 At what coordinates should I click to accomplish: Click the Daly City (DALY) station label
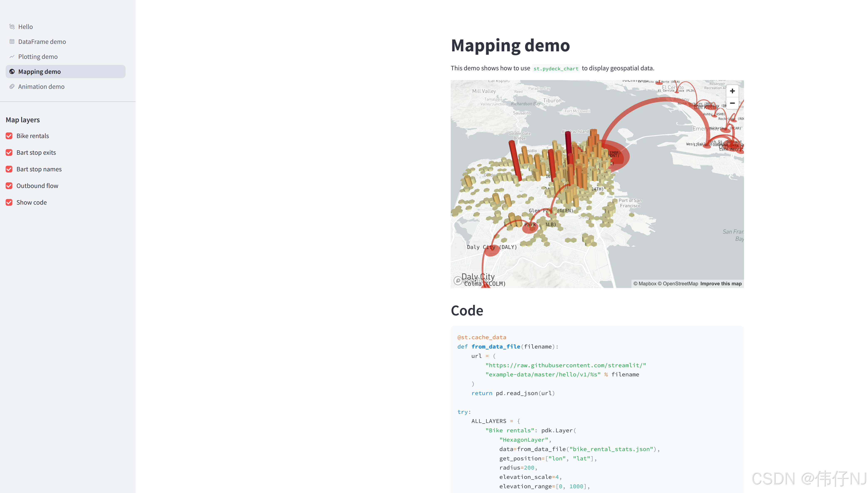point(492,247)
